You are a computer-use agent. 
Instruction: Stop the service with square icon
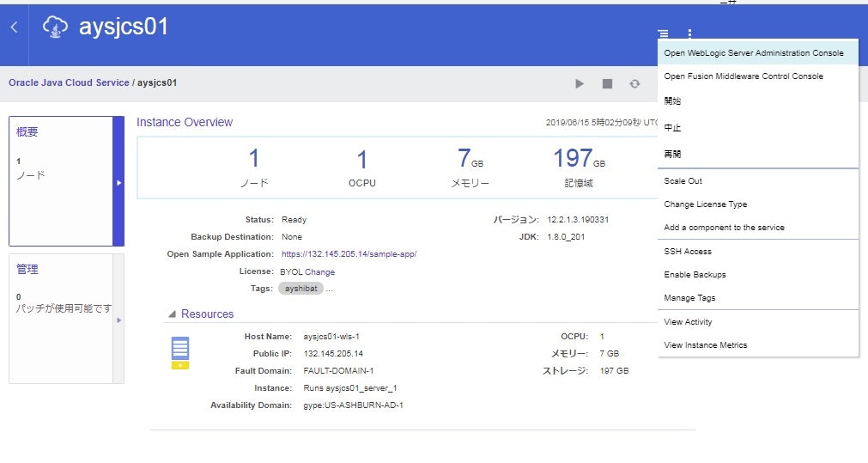pos(607,83)
